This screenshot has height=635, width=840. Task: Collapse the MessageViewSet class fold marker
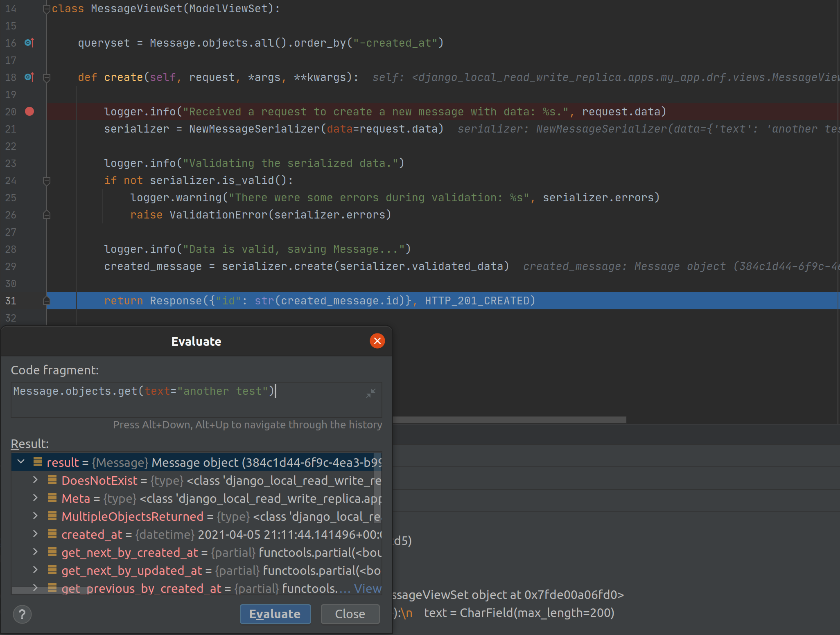(47, 9)
